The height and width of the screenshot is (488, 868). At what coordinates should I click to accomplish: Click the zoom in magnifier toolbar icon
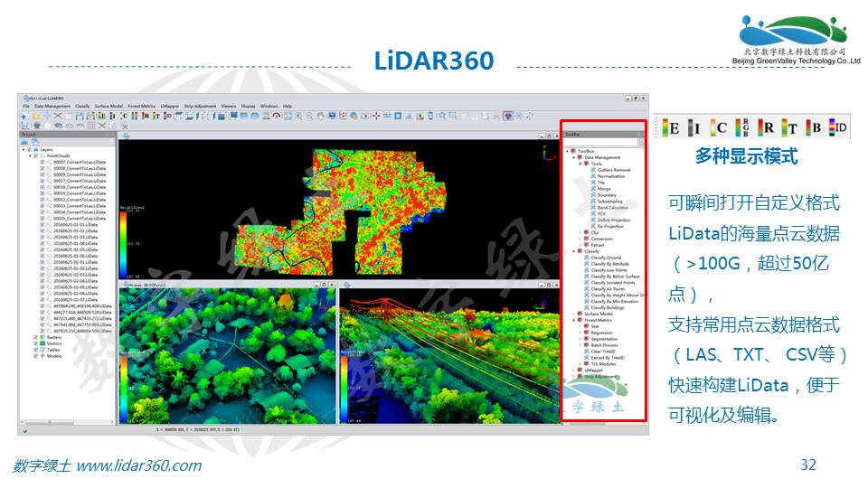[x=299, y=117]
